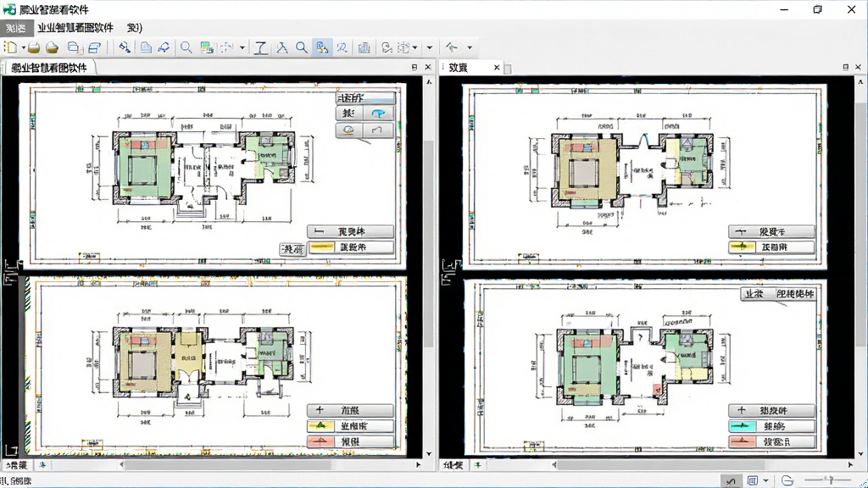Click the sheet tab below the left drawing panel
The height and width of the screenshot is (488, 868).
(x=17, y=465)
